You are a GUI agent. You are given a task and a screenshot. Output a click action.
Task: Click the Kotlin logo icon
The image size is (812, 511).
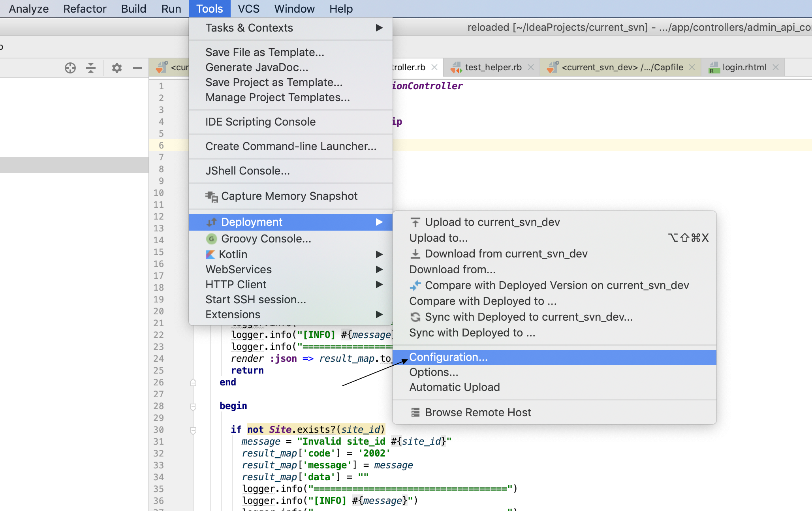(x=211, y=255)
